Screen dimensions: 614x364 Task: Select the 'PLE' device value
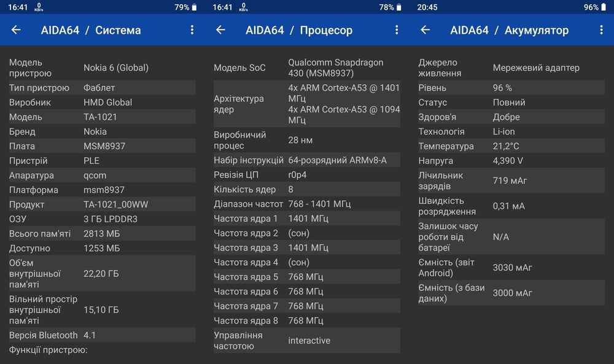91,160
